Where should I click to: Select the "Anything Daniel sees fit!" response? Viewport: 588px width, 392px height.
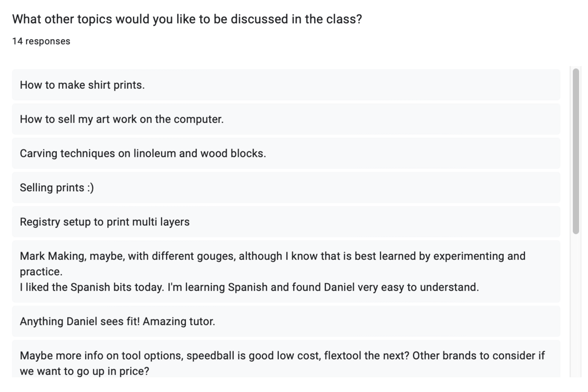[117, 321]
